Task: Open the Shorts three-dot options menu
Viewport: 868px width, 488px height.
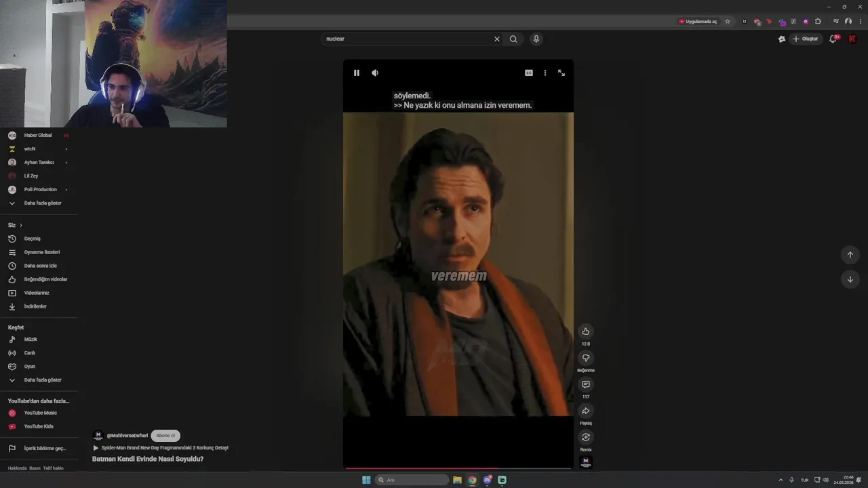Action: (545, 73)
